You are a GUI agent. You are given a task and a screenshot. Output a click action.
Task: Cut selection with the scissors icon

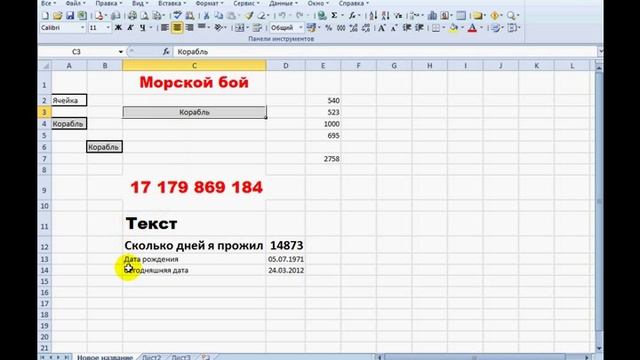(207, 16)
